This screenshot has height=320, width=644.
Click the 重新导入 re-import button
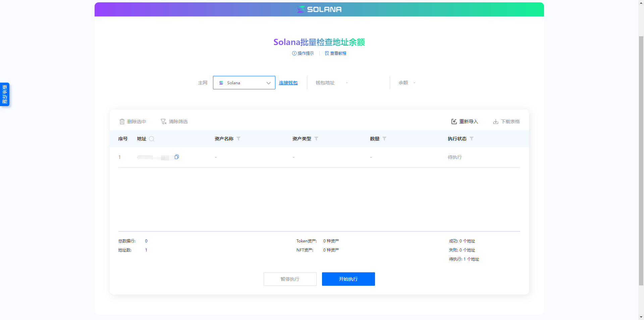pos(465,122)
